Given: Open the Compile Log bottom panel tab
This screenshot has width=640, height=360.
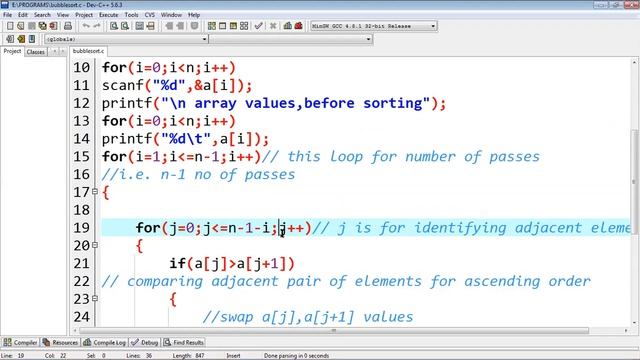Looking at the screenshot, I should click(x=104, y=342).
